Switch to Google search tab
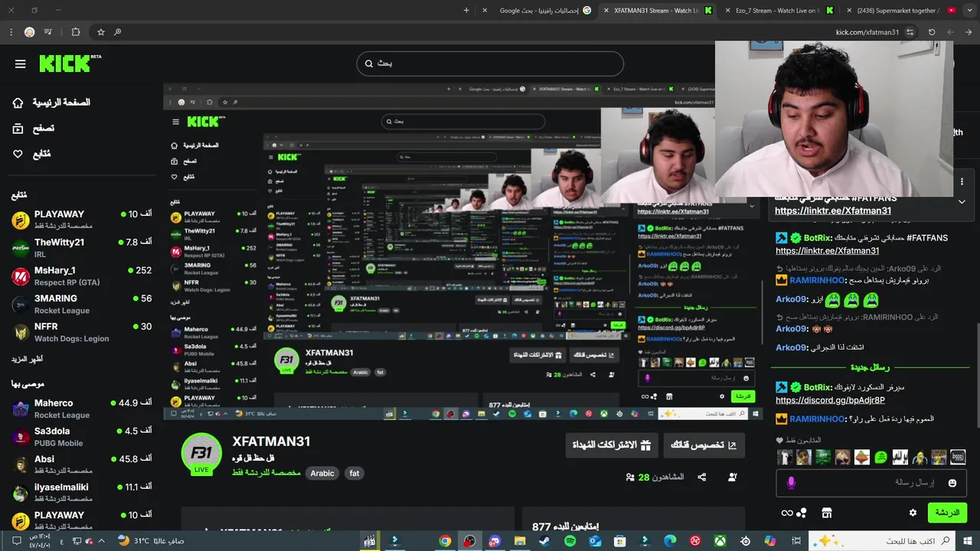This screenshot has height=551, width=980. coord(540,11)
